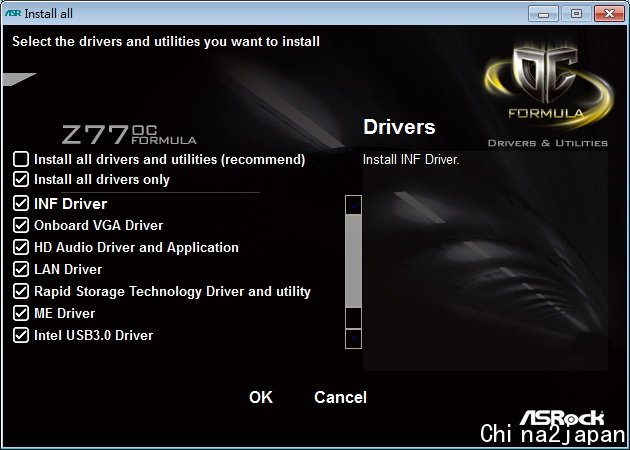Maximize the Install all window
The image size is (630, 450).
coord(576,14)
